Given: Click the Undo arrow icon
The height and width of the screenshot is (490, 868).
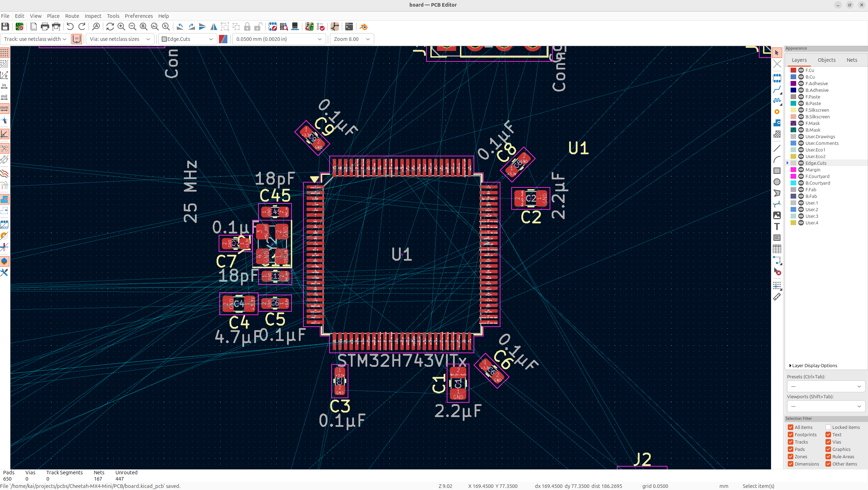Looking at the screenshot, I should click(x=70, y=27).
